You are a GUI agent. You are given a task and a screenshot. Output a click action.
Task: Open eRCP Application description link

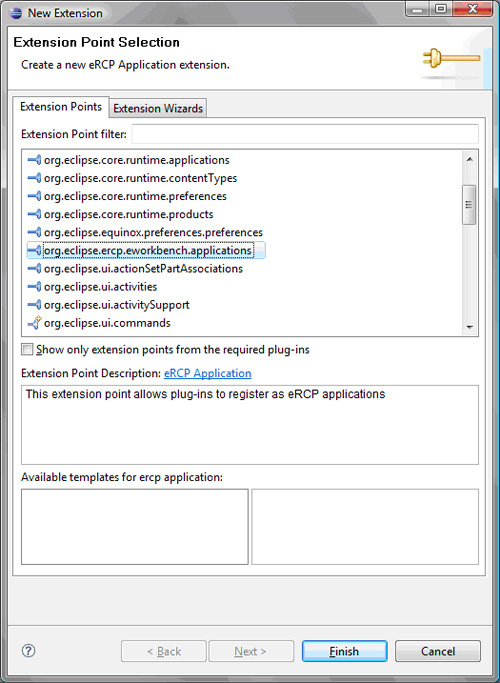point(207,373)
